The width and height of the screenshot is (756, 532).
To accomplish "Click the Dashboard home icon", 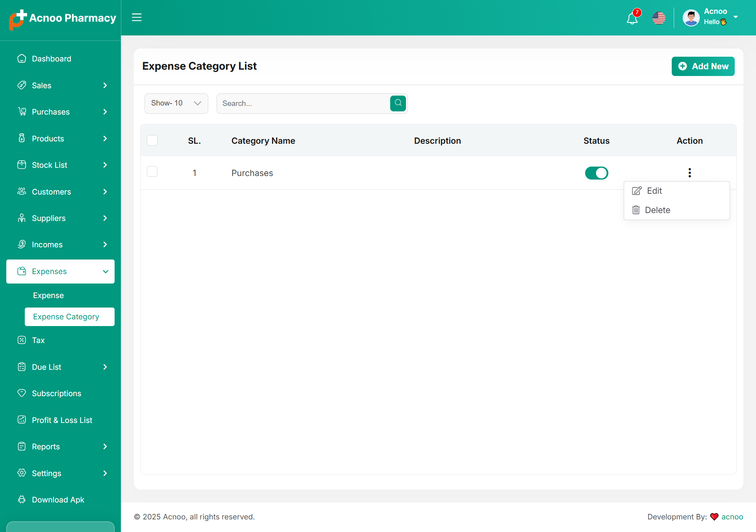I will (x=22, y=59).
